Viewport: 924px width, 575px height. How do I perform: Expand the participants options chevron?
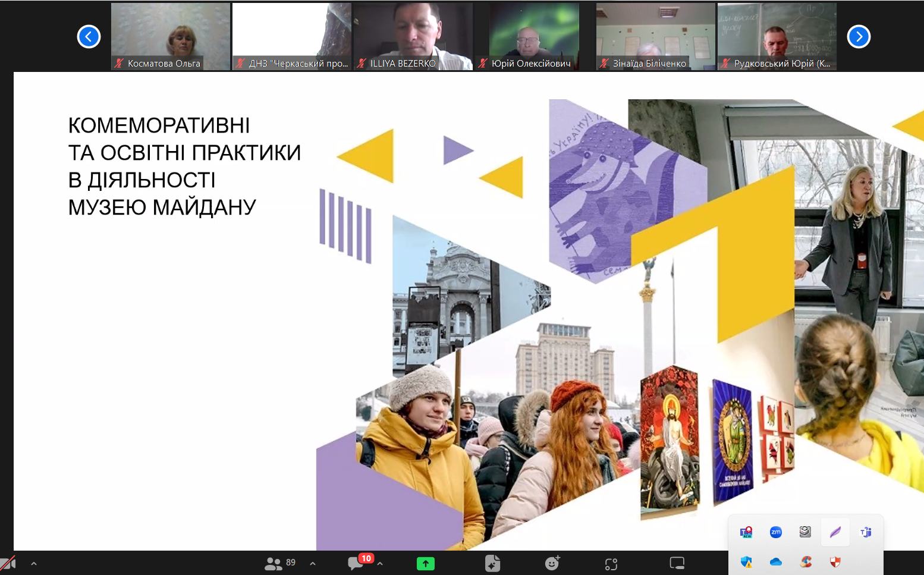[x=313, y=564]
